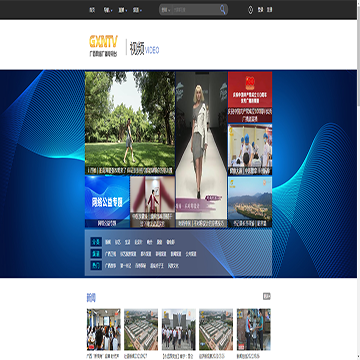Click the 全部 category label icon
Image resolution: width=360 pixels, height=360 pixels.
pyautogui.click(x=96, y=242)
